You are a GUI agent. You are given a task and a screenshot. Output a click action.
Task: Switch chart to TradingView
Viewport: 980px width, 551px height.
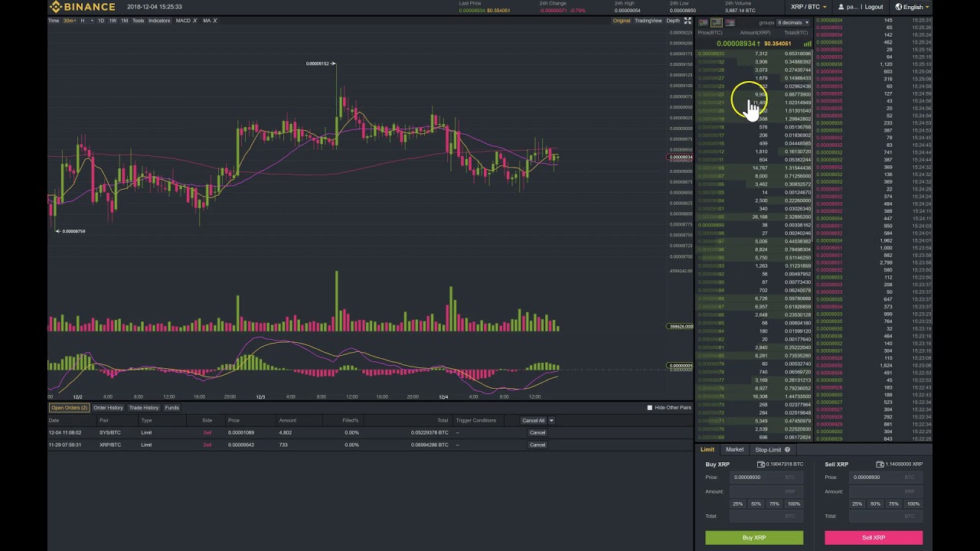(x=648, y=21)
